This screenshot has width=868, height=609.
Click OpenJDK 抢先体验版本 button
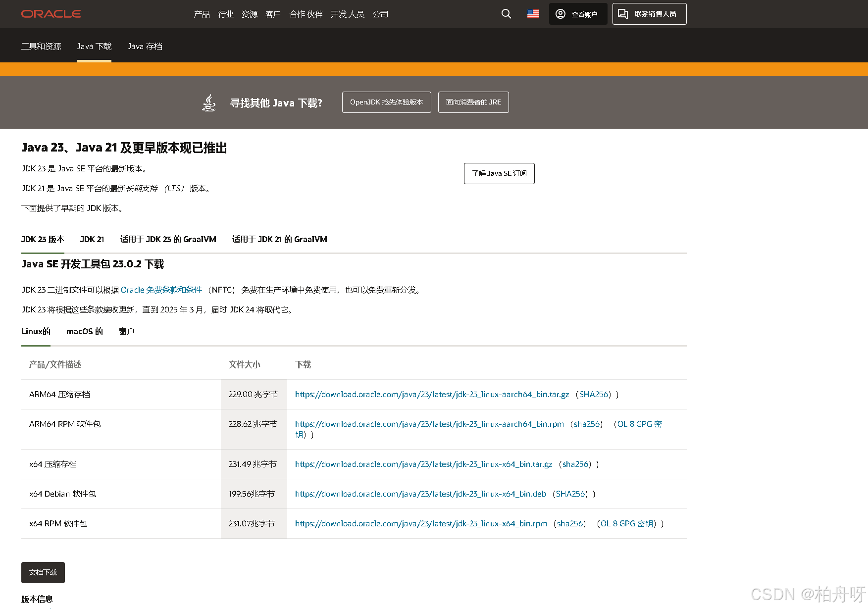pos(386,102)
